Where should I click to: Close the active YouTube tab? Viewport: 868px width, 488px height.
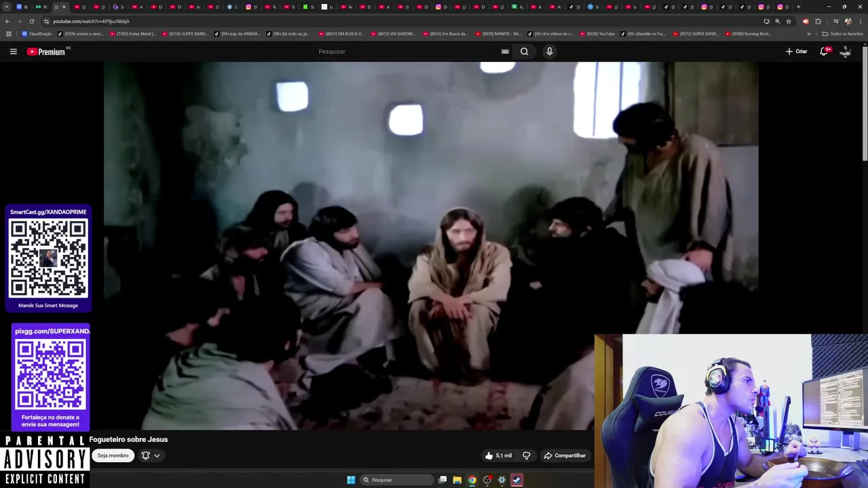tap(64, 7)
